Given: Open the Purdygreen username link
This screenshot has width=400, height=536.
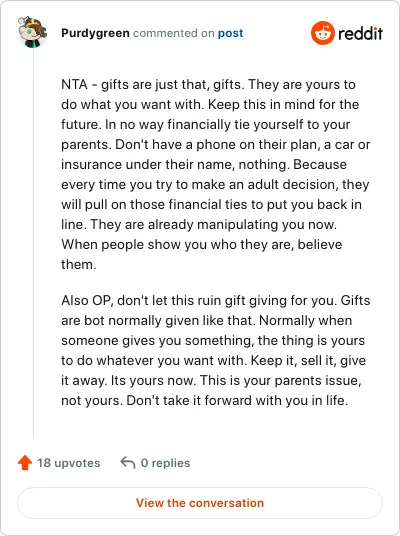Looking at the screenshot, I should click(95, 33).
